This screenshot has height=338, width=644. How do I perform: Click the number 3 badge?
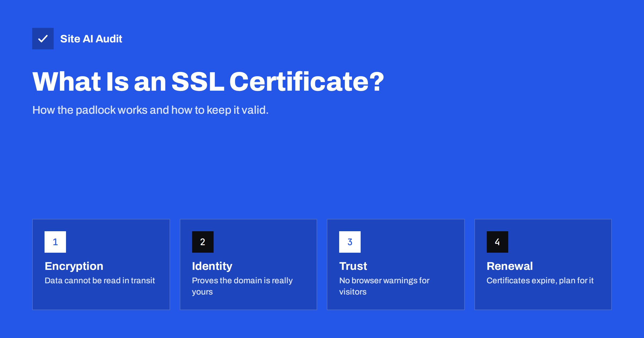pos(350,242)
